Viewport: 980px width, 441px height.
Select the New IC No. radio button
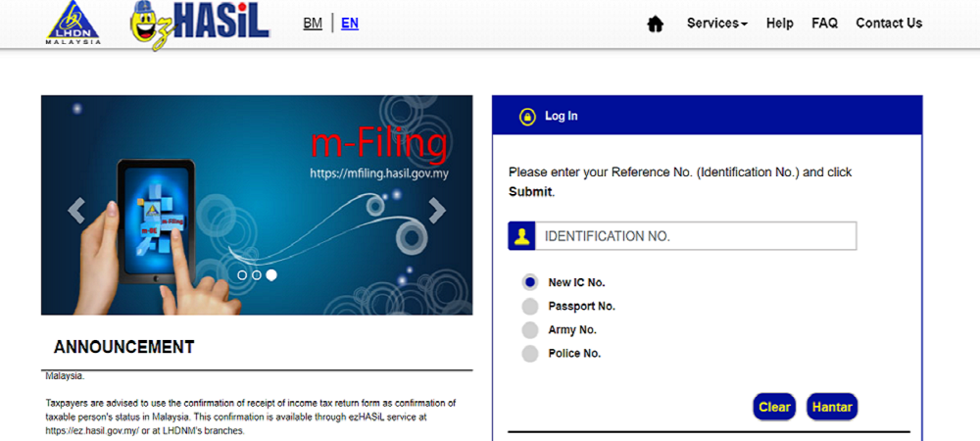(x=530, y=282)
